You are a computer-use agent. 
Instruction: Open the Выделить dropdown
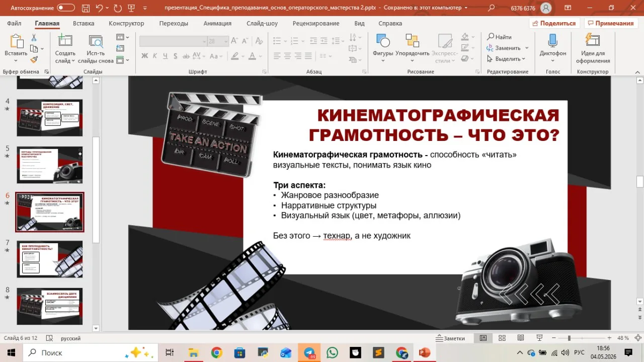pyautogui.click(x=506, y=58)
